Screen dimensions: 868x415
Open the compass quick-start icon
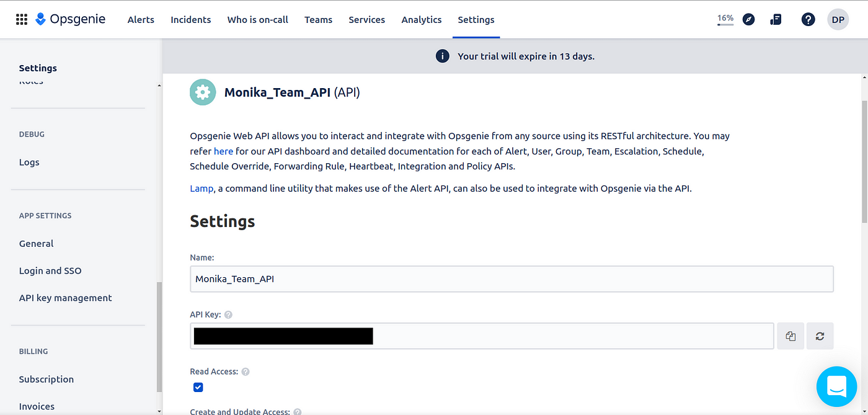pyautogui.click(x=749, y=19)
